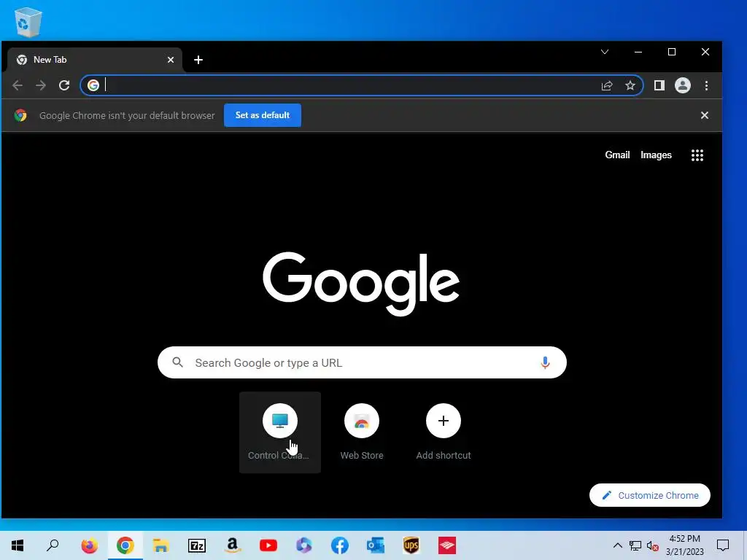Open the purple Microsoft 365 taskbar app
The image size is (747, 560).
tap(304, 545)
